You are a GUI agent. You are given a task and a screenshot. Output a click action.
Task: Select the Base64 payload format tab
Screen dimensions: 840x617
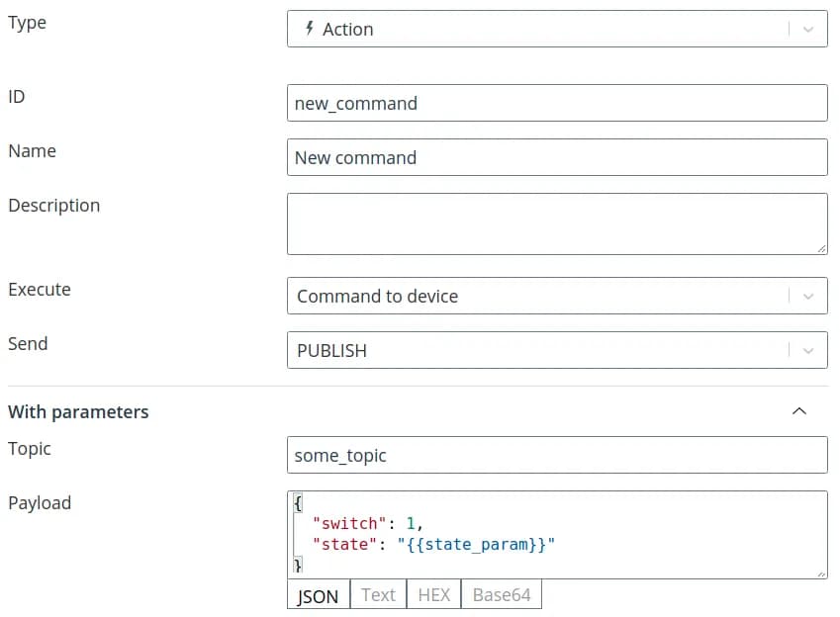pyautogui.click(x=502, y=595)
